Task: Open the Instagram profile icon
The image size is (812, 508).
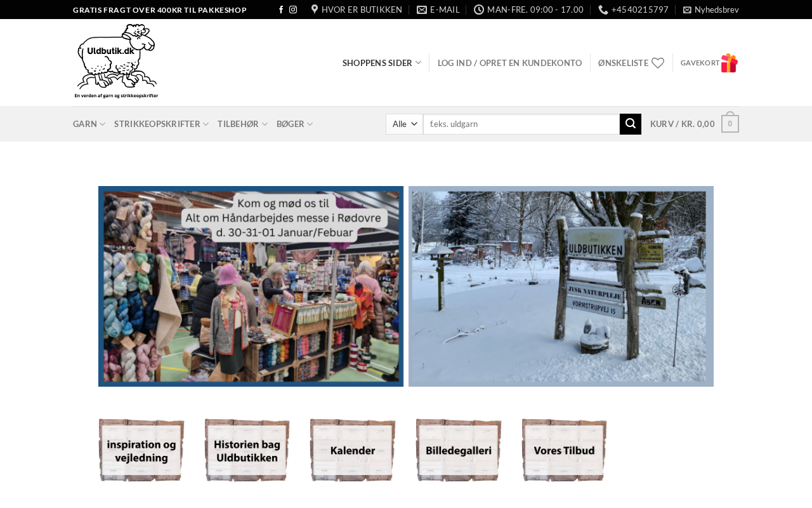Action: 293,10
